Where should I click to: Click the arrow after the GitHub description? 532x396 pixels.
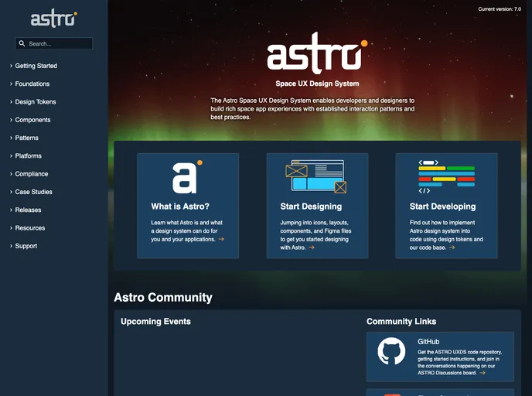coord(483,373)
